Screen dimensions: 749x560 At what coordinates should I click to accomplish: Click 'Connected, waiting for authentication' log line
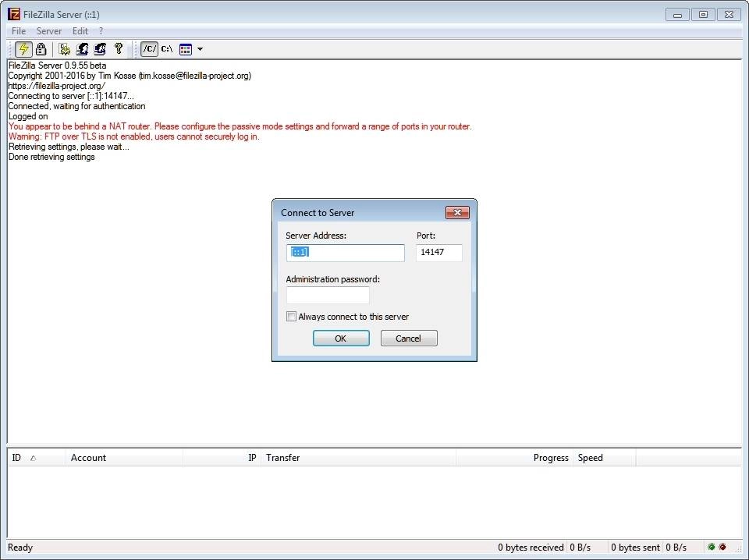click(77, 106)
